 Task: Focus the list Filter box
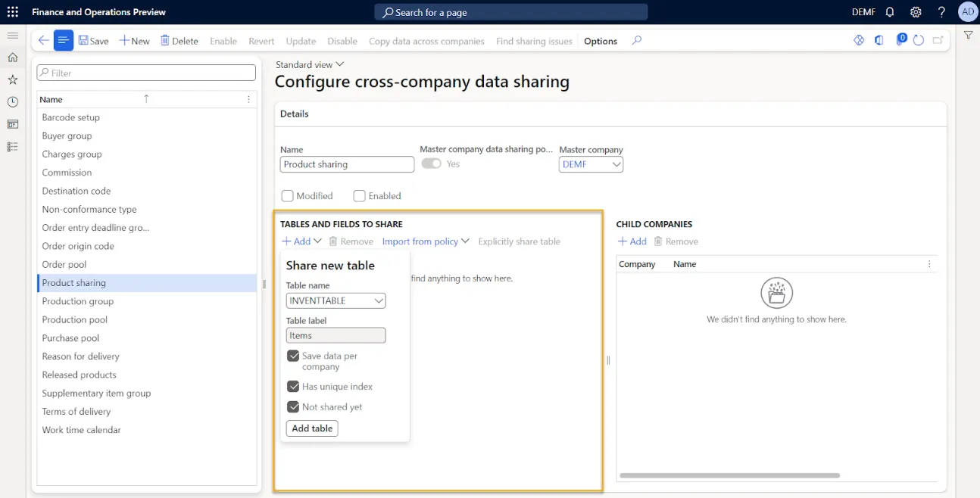147,73
